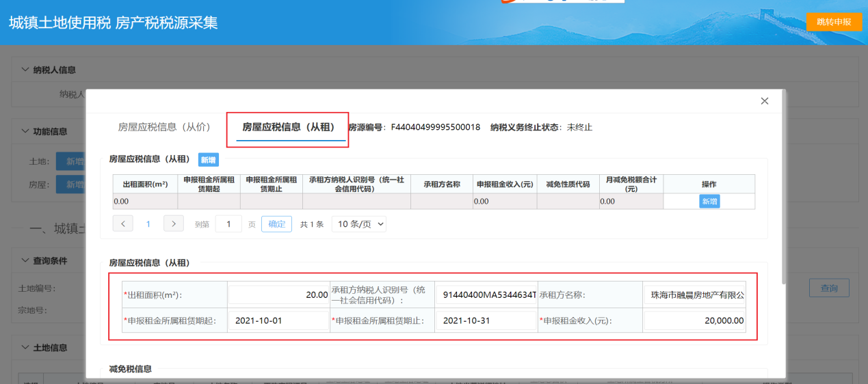Click the 申报租金所属租赁期起 date field
Image resolution: width=868 pixels, height=384 pixels.
[278, 320]
